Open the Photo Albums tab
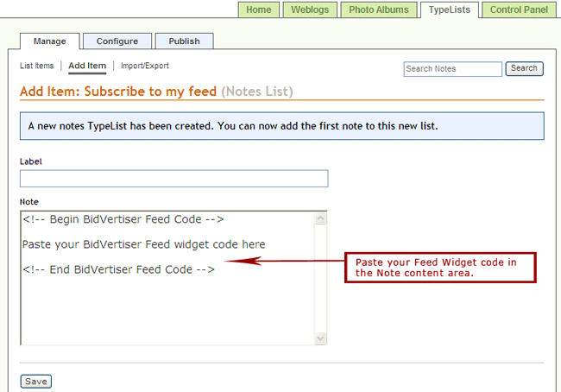561x392 pixels. point(379,9)
